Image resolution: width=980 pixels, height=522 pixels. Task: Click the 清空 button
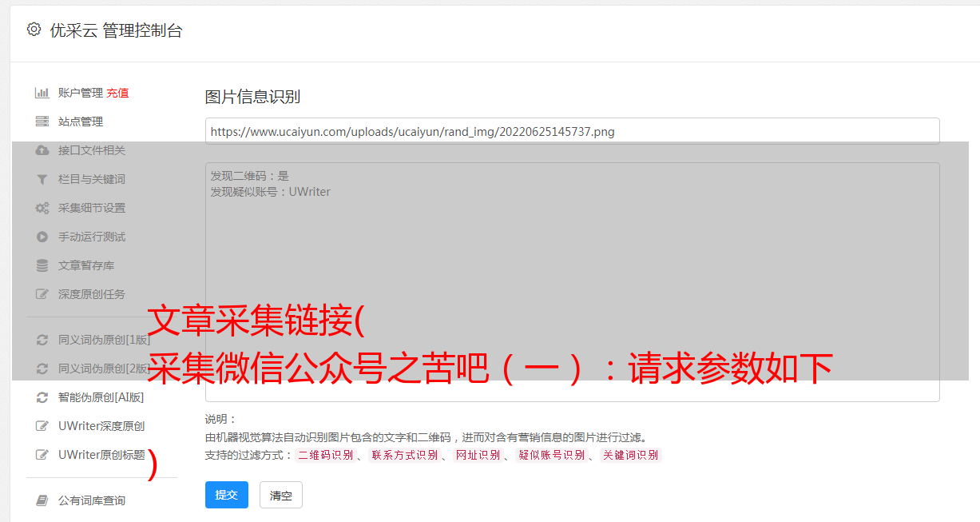coord(281,495)
